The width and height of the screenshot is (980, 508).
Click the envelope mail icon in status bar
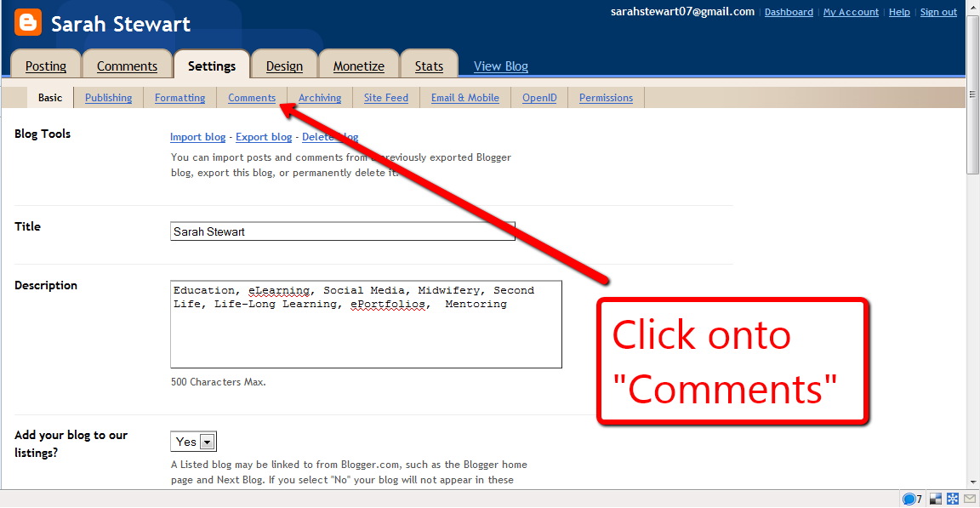point(970,499)
